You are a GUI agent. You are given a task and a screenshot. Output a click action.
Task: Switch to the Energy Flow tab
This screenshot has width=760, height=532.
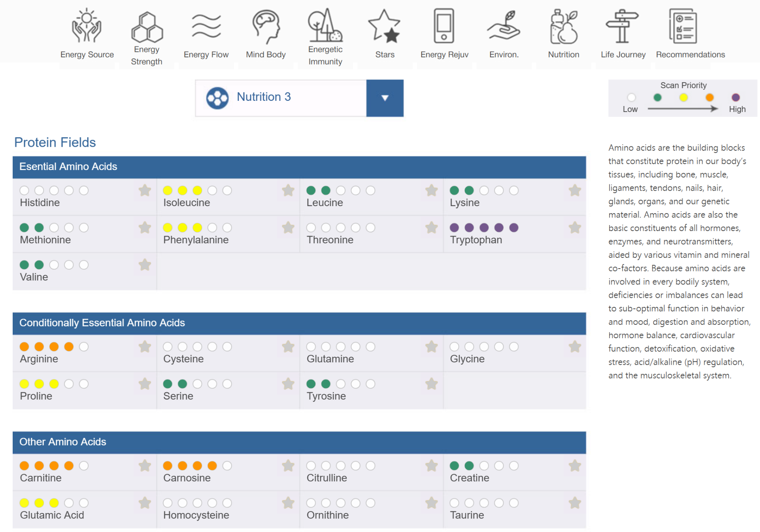(206, 54)
